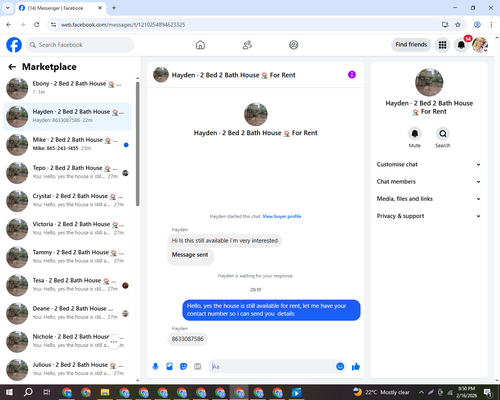Open Chrome tab search dropdown arrow
The width and height of the screenshot is (500, 400).
(8, 8)
